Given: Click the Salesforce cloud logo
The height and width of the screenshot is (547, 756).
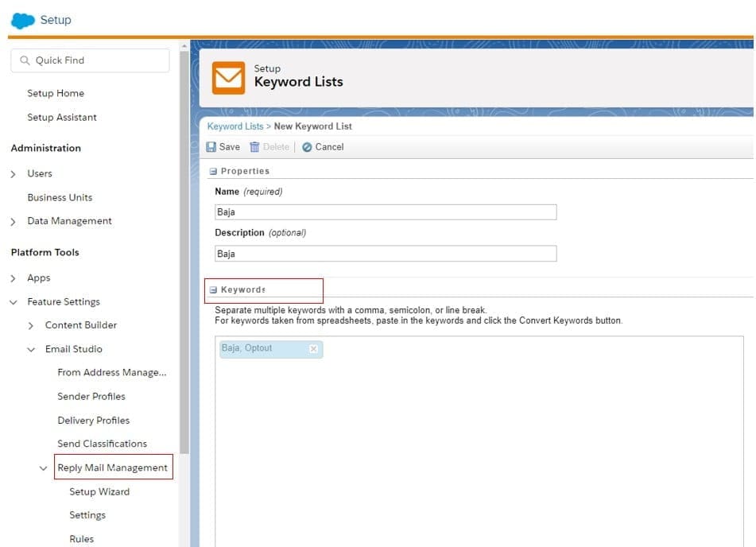Looking at the screenshot, I should pyautogui.click(x=22, y=20).
